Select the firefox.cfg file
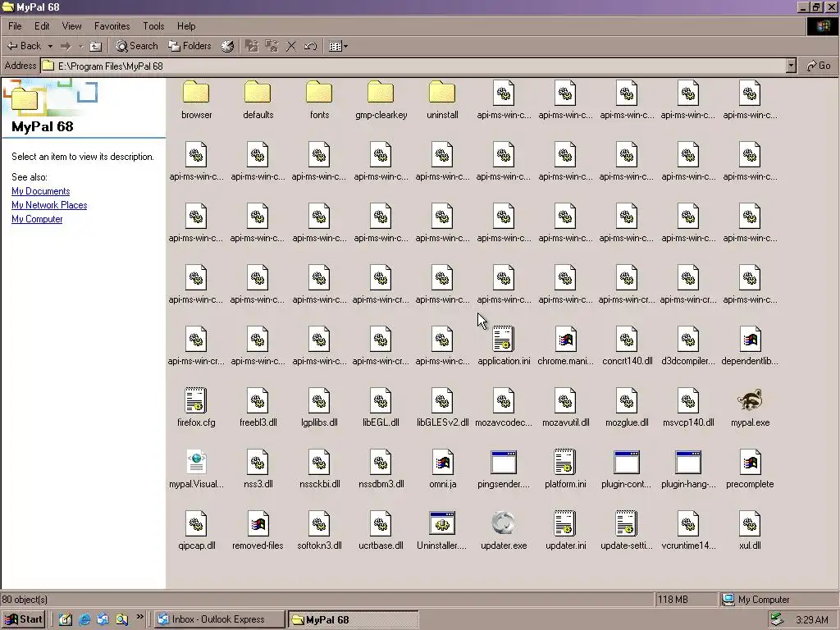This screenshot has width=840, height=630. 196,407
